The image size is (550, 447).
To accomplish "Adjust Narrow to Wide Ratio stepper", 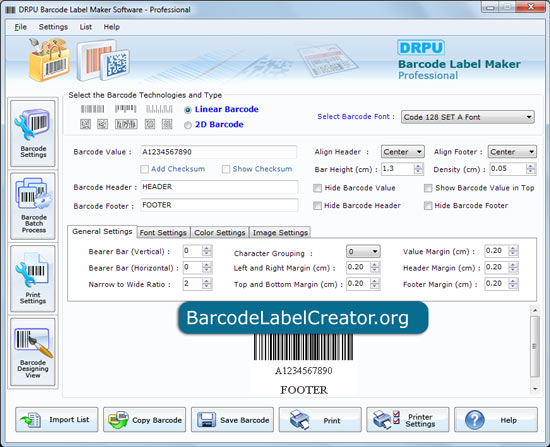I will (207, 284).
